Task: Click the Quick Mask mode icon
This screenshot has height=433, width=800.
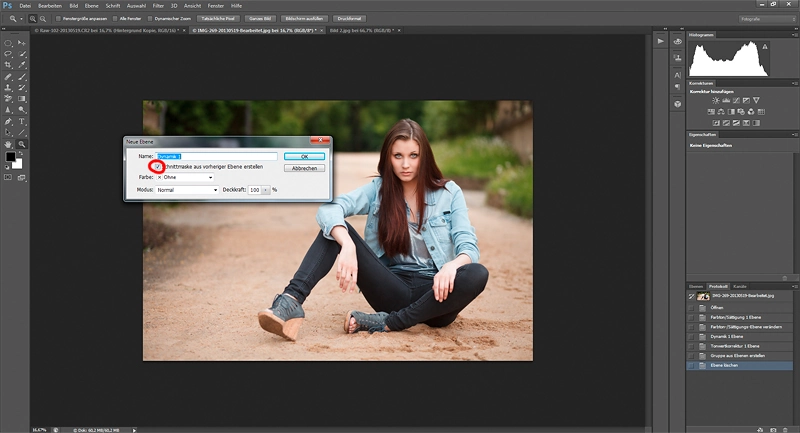Action: point(8,177)
